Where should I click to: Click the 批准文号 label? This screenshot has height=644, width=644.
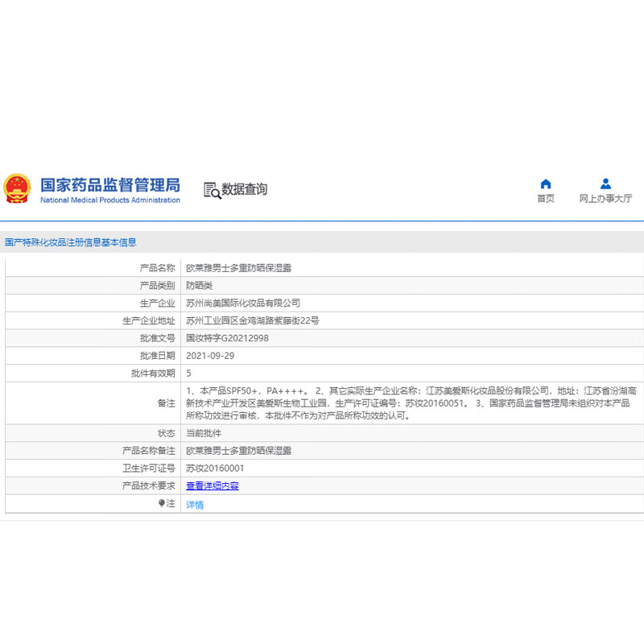click(x=157, y=338)
